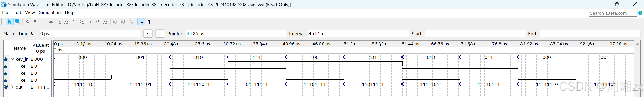Click the Start time field

point(475,34)
